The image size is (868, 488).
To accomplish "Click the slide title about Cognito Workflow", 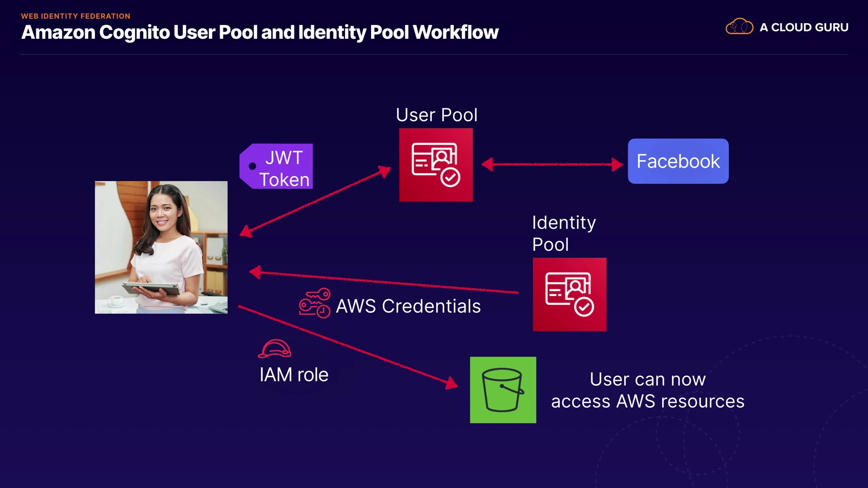I will tap(259, 33).
